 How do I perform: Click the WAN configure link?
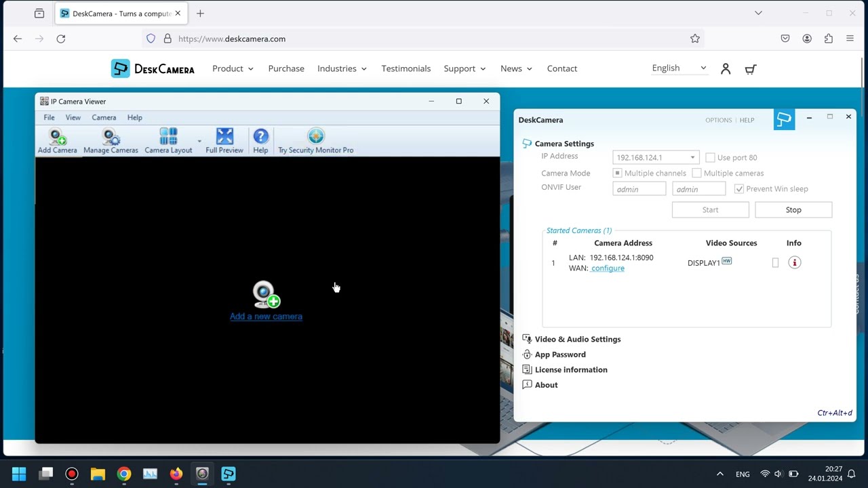click(x=608, y=268)
